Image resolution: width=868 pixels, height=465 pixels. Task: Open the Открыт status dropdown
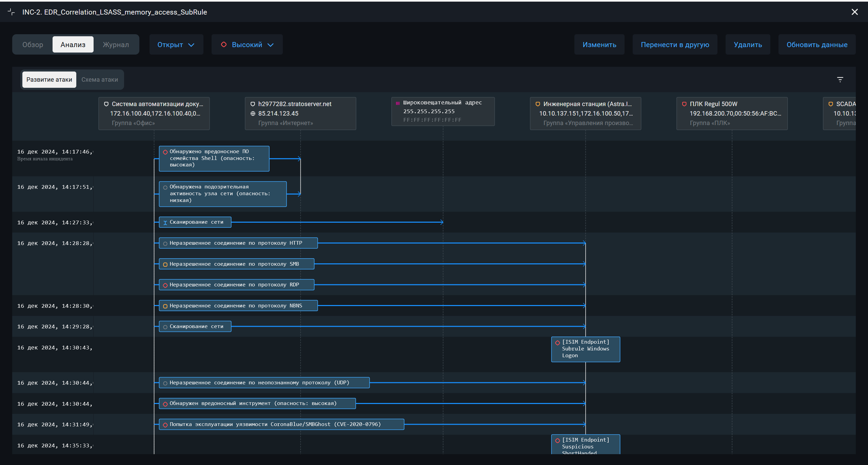pos(176,45)
